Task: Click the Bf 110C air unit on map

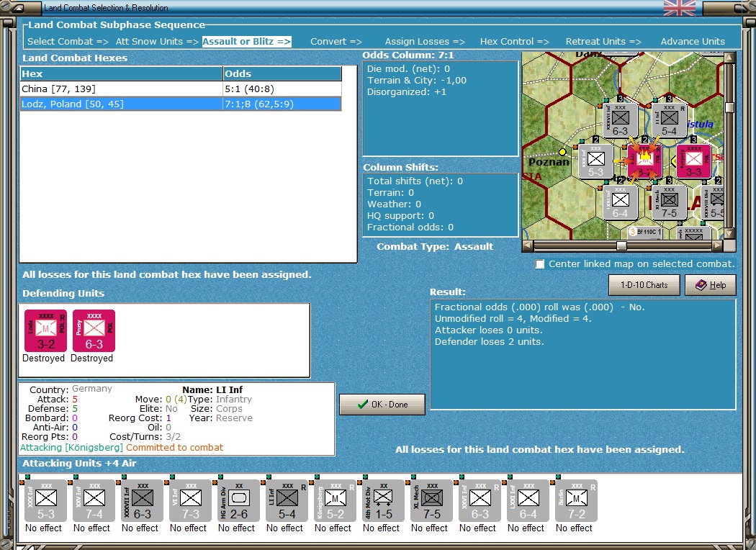Action: (645, 233)
